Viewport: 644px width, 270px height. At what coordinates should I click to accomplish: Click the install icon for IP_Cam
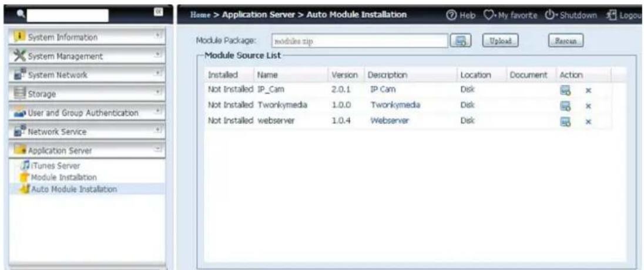564,91
